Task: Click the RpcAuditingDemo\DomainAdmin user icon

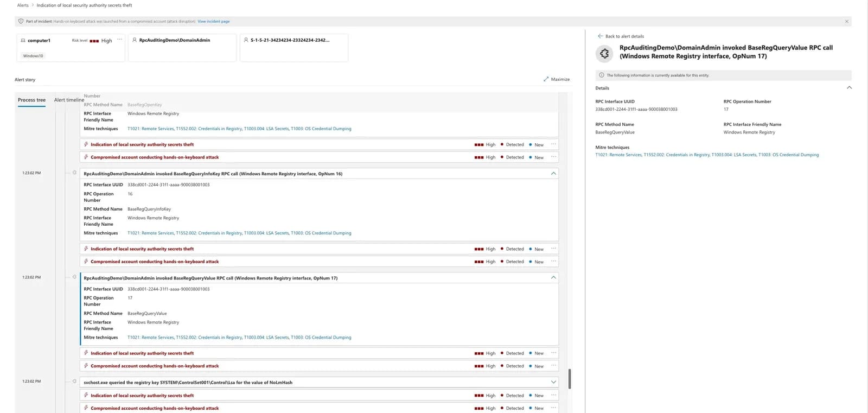Action: point(135,40)
